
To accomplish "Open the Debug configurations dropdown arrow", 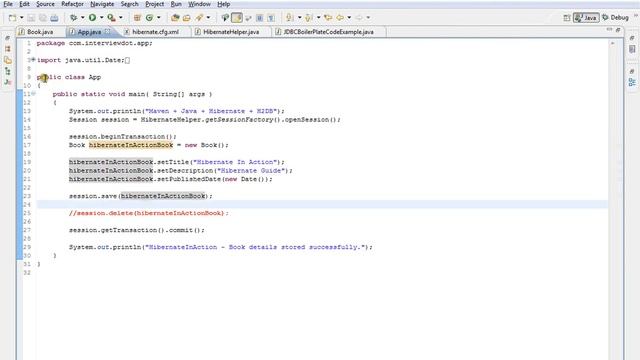I will (x=82, y=18).
